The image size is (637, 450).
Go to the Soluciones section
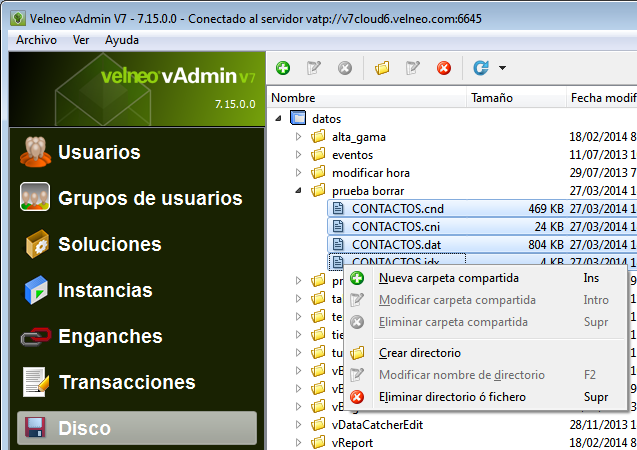[x=137, y=244]
